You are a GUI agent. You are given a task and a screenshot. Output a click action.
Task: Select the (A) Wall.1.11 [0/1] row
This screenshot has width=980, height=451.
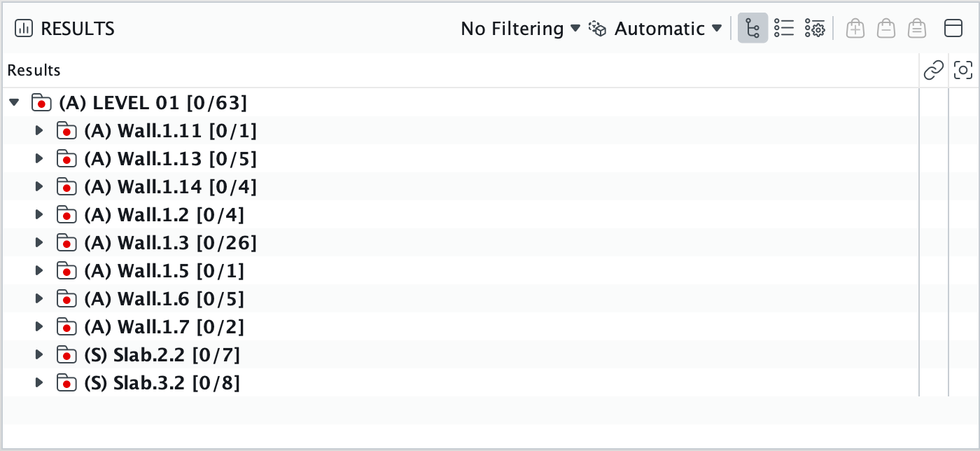(460, 131)
